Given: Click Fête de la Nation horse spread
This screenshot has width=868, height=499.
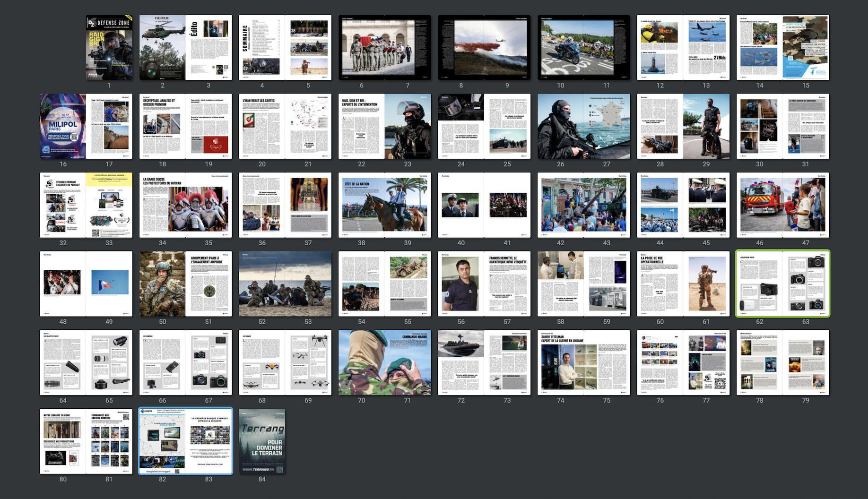Looking at the screenshot, I should pyautogui.click(x=384, y=205).
